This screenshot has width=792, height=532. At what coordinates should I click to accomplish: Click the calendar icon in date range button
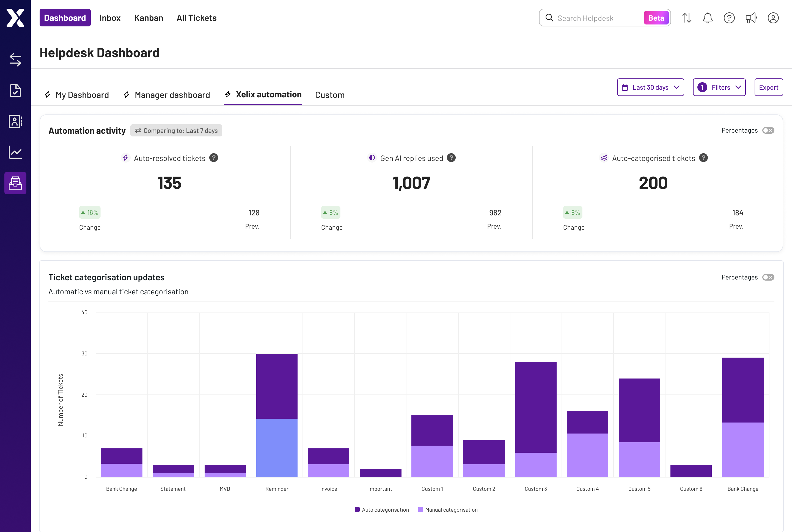pos(625,87)
